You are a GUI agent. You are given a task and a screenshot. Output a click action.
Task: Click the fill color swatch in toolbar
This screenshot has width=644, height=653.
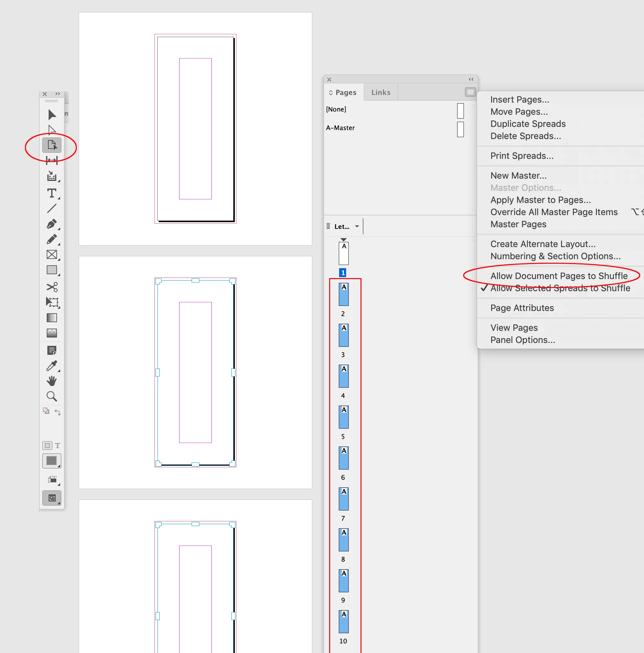point(52,461)
